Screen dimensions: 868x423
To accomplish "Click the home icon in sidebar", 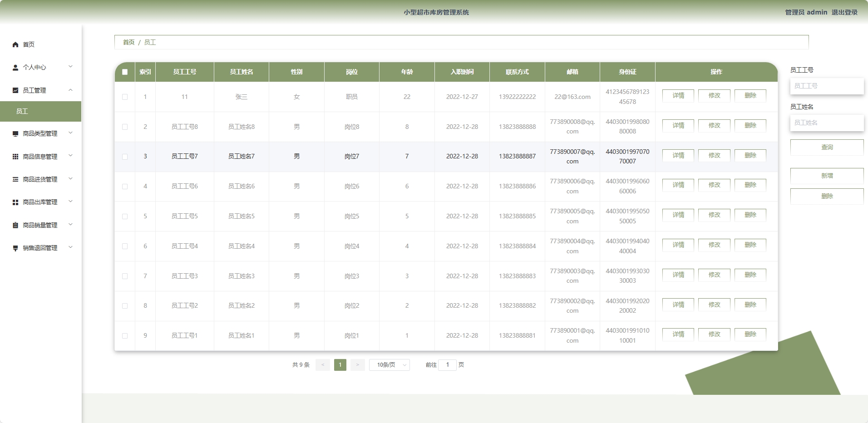I will click(x=15, y=44).
